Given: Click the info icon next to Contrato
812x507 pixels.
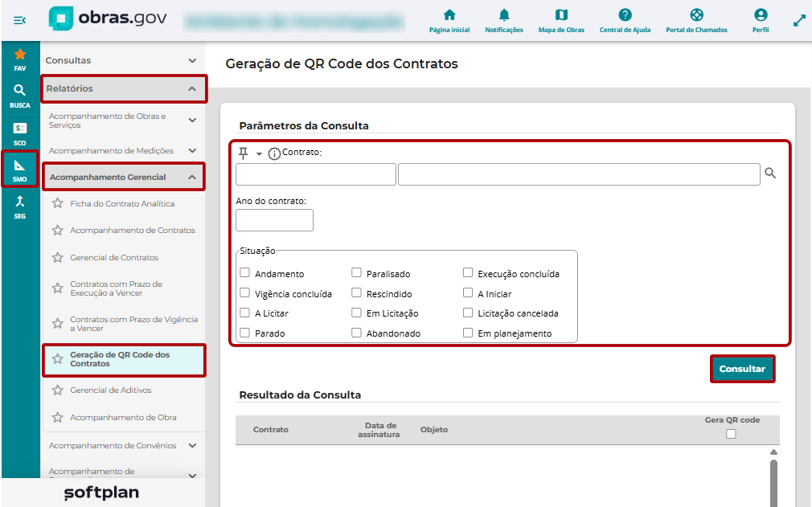Looking at the screenshot, I should 274,153.
